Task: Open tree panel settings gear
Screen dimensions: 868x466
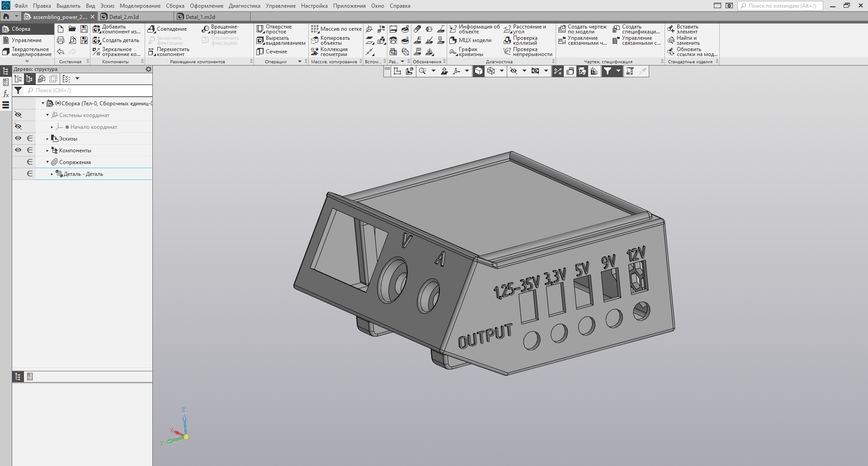Action: 148,69
